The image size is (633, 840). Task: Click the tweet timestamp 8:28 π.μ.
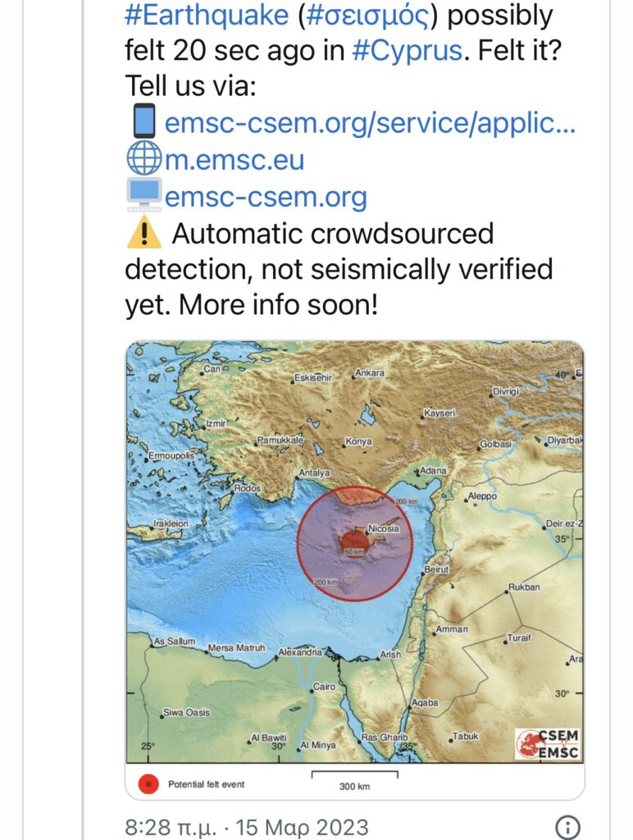pyautogui.click(x=171, y=827)
